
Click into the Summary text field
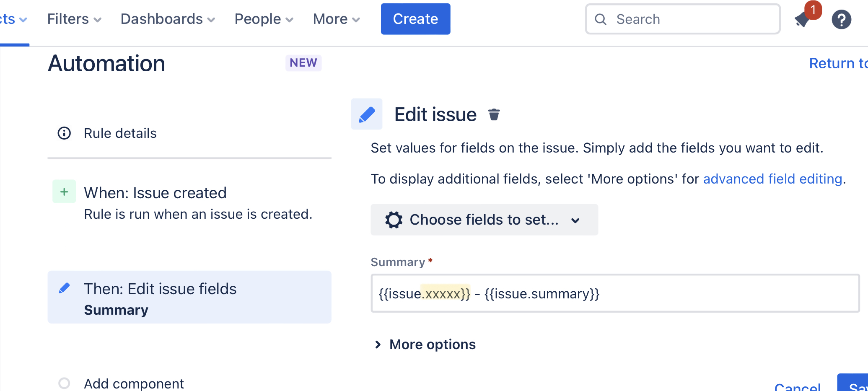coord(615,293)
